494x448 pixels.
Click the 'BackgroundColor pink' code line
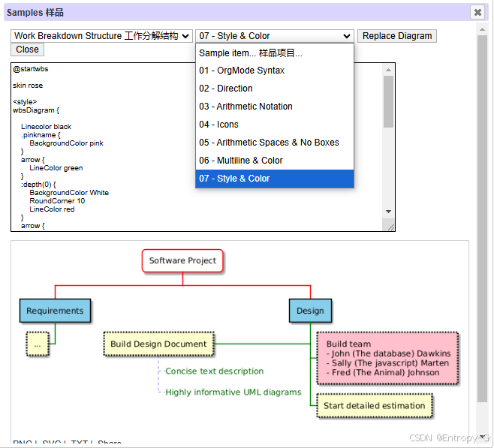pyautogui.click(x=67, y=143)
